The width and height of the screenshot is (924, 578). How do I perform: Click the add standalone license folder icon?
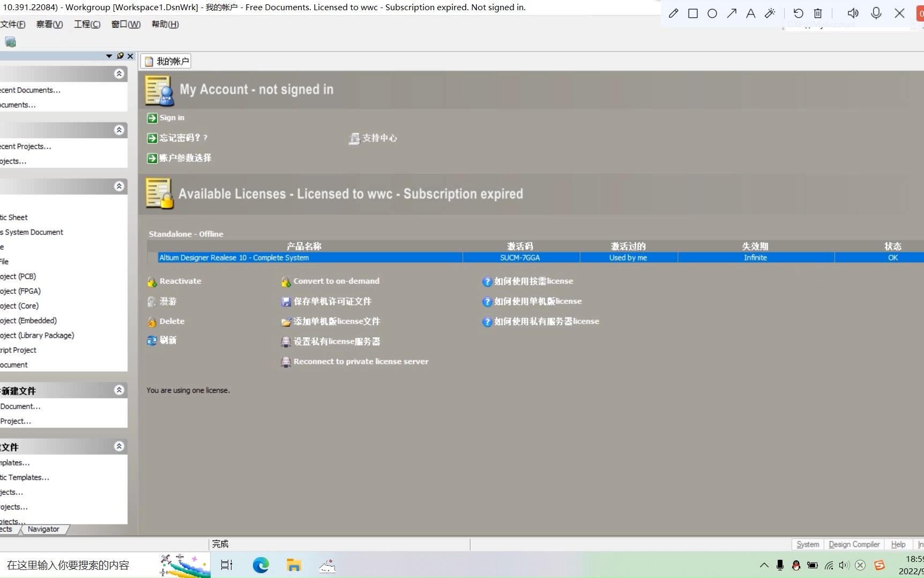(x=286, y=322)
